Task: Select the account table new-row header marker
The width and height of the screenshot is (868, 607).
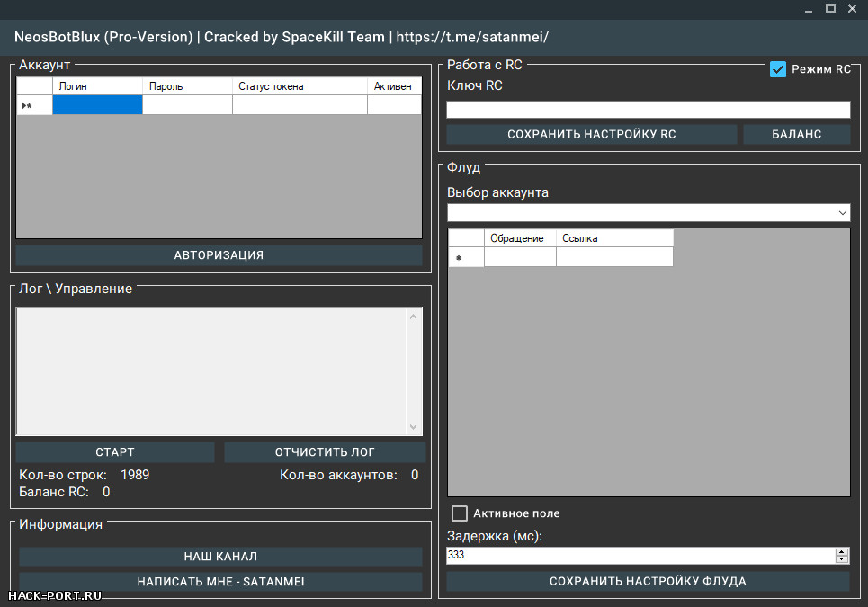Action: pos(34,105)
